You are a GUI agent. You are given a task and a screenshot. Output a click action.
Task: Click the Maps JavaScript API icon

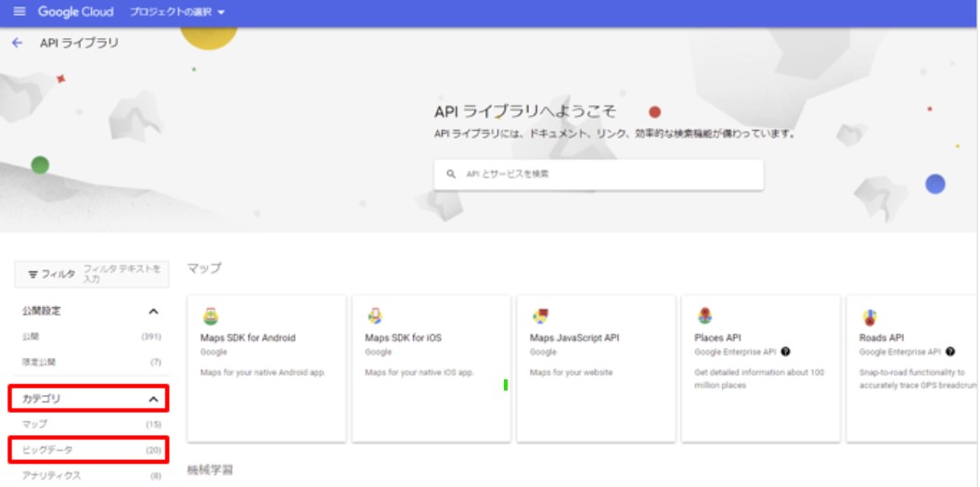click(x=540, y=316)
